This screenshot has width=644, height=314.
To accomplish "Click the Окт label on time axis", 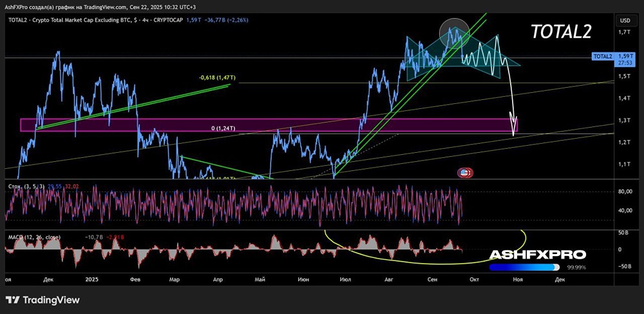I will 475,279.
